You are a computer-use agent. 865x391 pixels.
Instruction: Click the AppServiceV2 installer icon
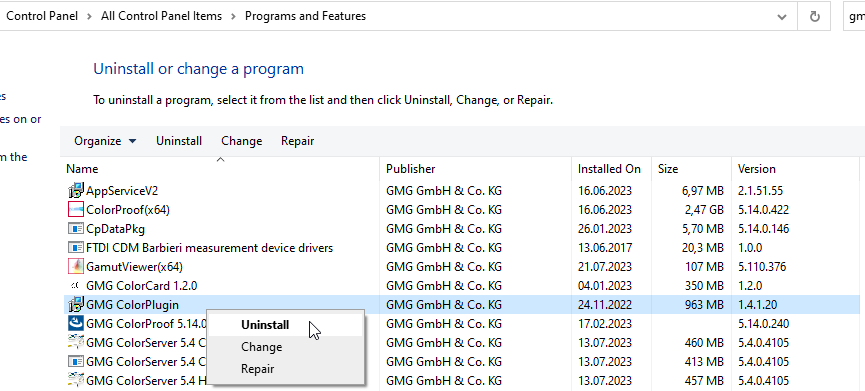[75, 191]
